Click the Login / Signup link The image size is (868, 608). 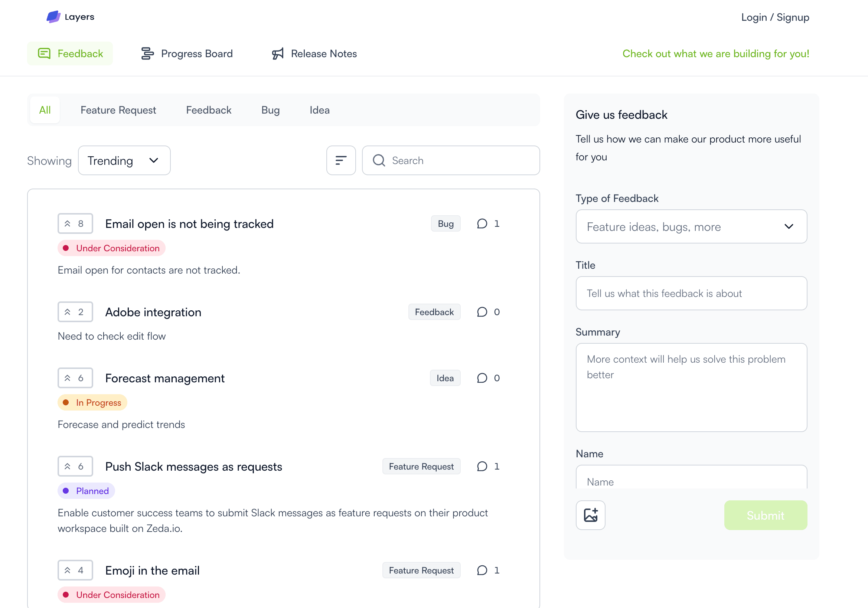pyautogui.click(x=775, y=17)
